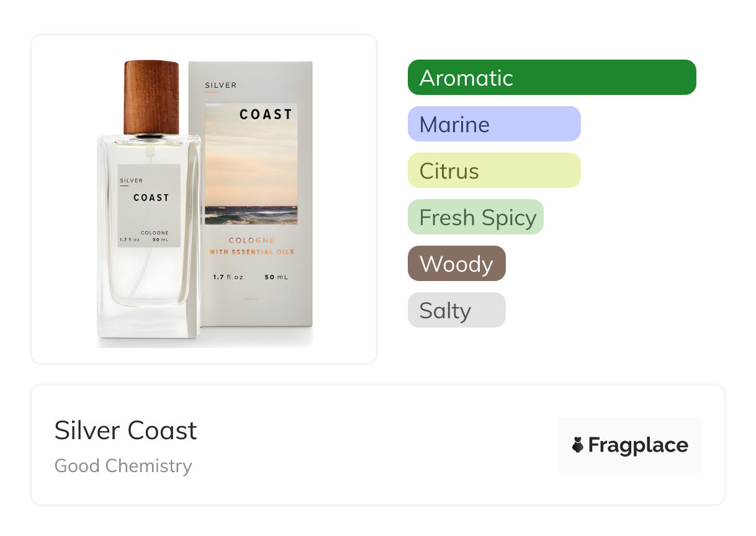
Task: Click the glass base of the bottle
Action: (148, 321)
